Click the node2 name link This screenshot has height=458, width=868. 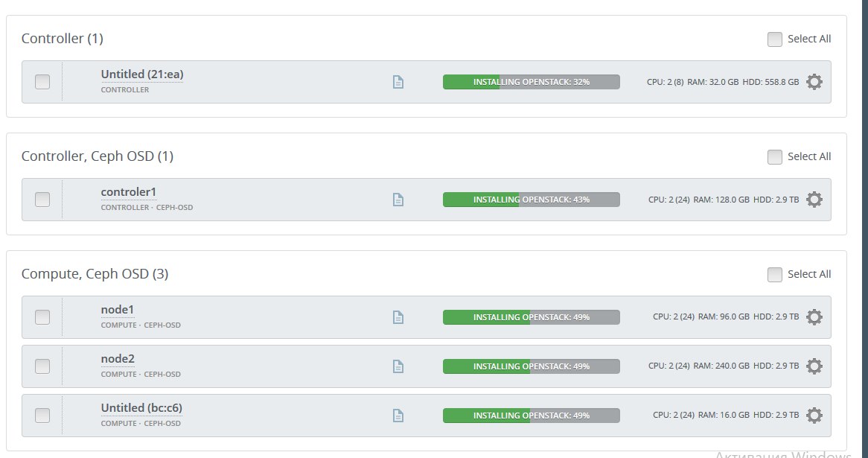[x=118, y=359]
